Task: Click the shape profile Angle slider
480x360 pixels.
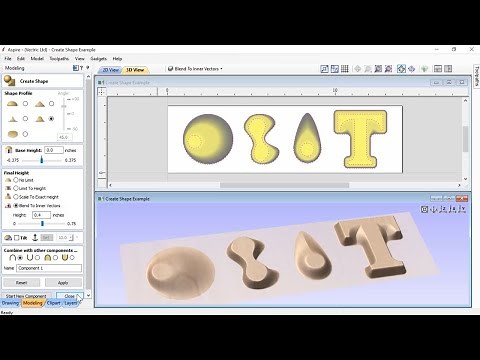Action: click(64, 106)
